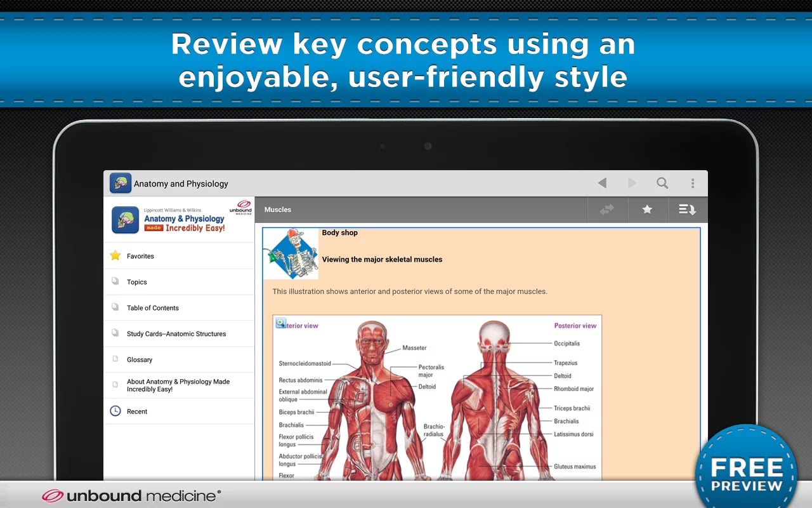
Task: Click the Unbound Medicine logo in sidebar header
Action: [242, 208]
